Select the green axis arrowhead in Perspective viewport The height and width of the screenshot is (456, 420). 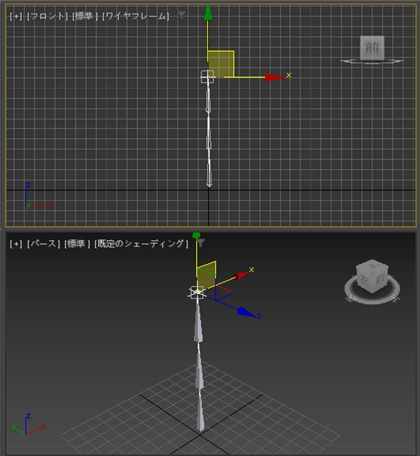pos(196,236)
